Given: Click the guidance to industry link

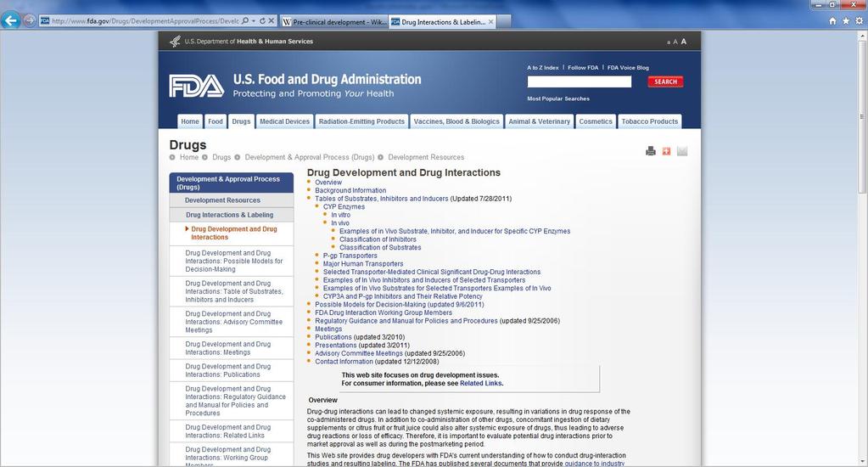Looking at the screenshot, I should pos(595,463).
